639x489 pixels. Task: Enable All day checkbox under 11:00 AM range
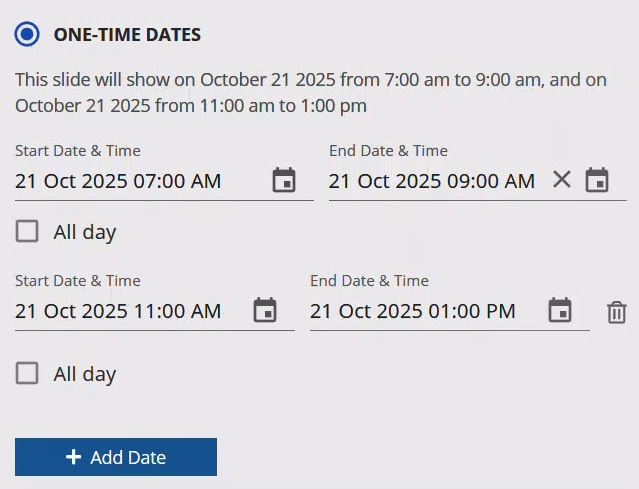click(x=28, y=374)
